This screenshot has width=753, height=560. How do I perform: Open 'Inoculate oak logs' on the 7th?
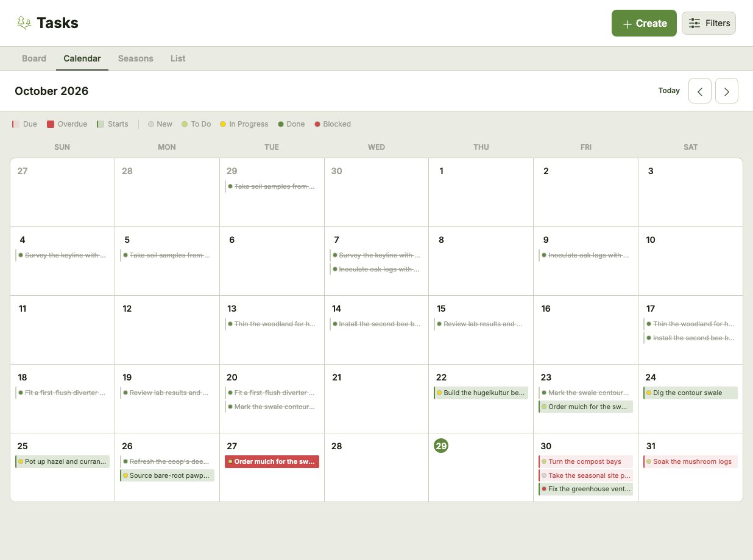[x=376, y=269]
